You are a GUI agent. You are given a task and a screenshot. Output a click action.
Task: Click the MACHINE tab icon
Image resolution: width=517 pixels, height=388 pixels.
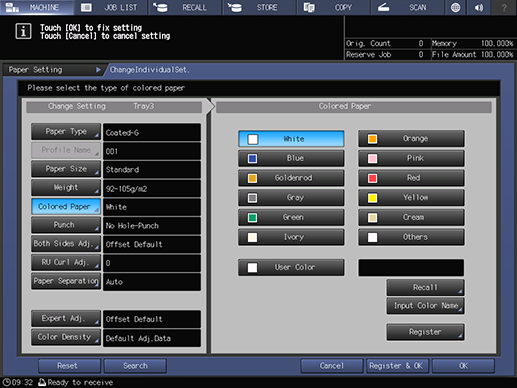pyautogui.click(x=13, y=7)
